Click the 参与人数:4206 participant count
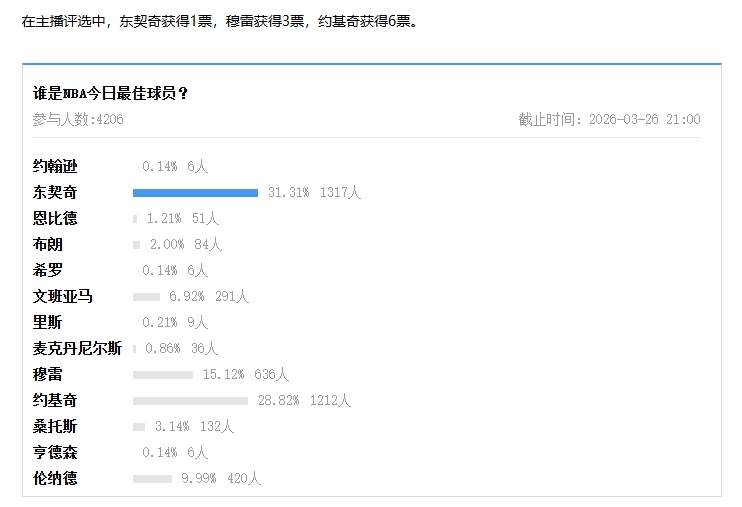The image size is (742, 507). click(78, 120)
